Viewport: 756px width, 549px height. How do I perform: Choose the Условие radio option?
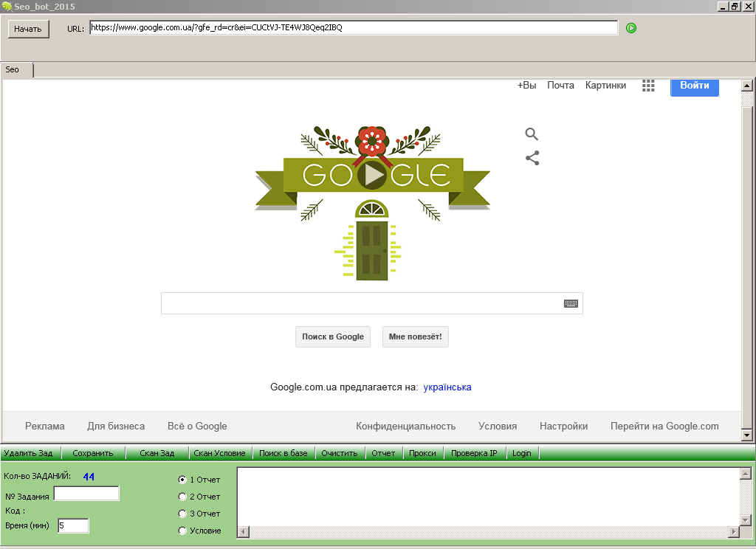(182, 531)
